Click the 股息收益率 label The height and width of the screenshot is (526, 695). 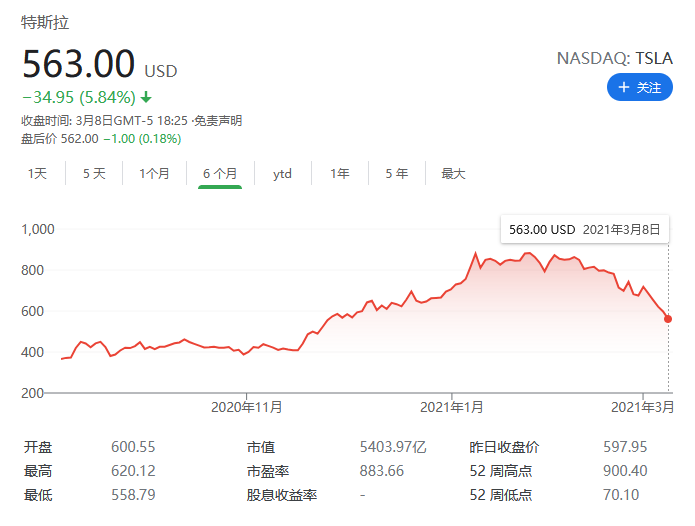pos(282,495)
